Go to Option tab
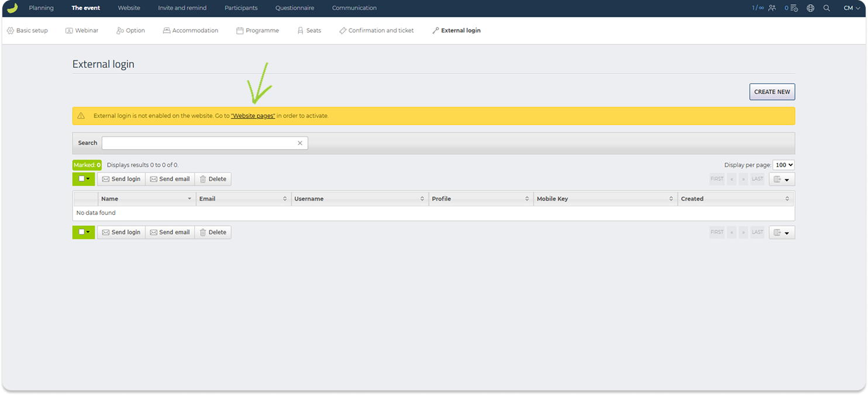 point(130,30)
